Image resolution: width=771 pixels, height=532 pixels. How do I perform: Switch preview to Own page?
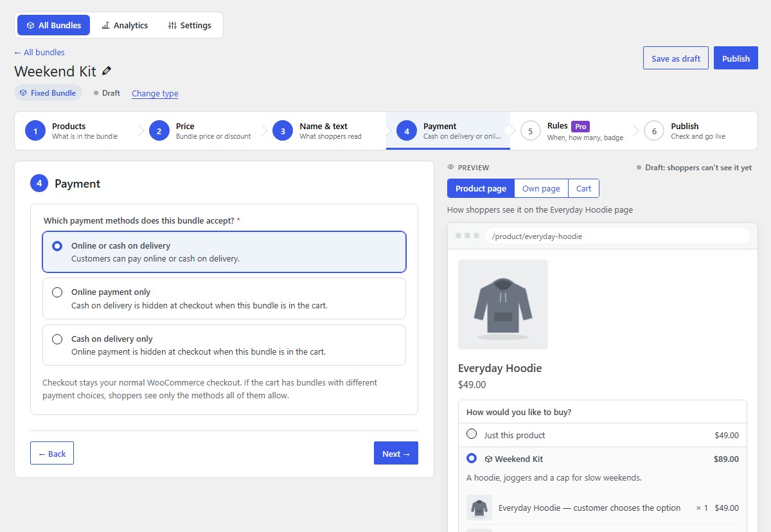[x=541, y=188]
